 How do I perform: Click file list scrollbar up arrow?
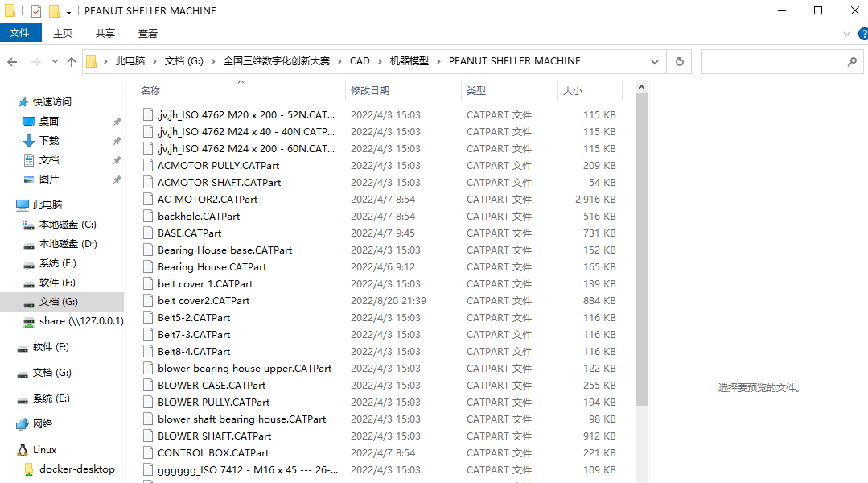[641, 87]
